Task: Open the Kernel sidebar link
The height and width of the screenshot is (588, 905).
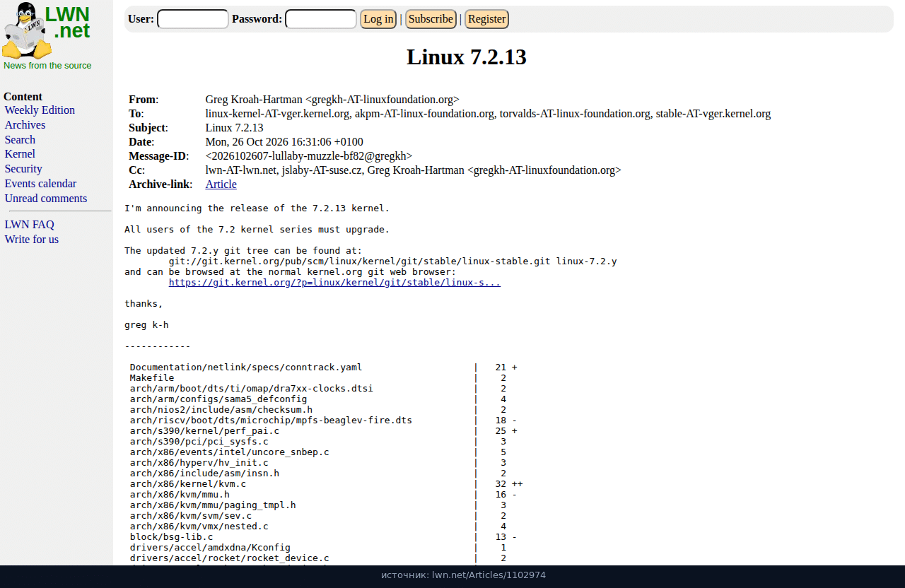Action: click(x=20, y=154)
